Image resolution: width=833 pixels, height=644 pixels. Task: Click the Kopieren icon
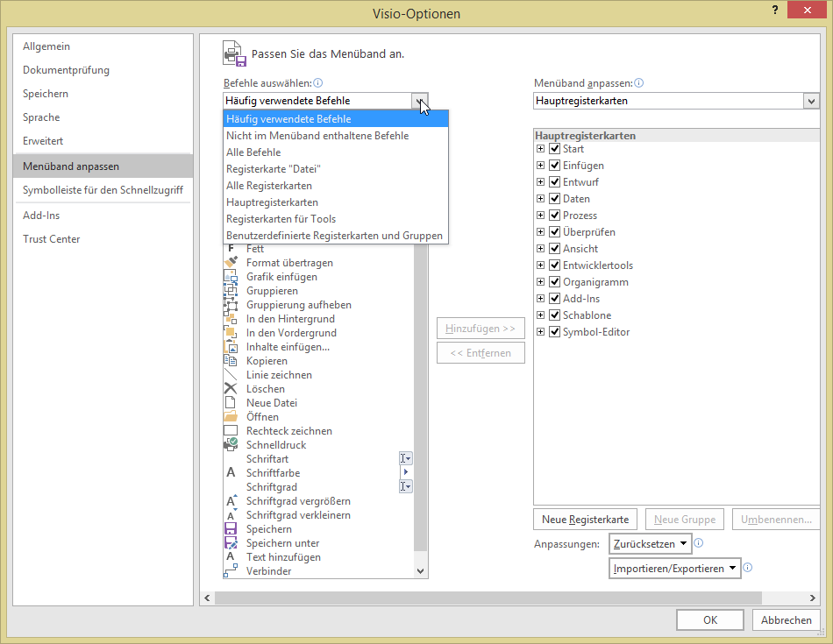231,360
